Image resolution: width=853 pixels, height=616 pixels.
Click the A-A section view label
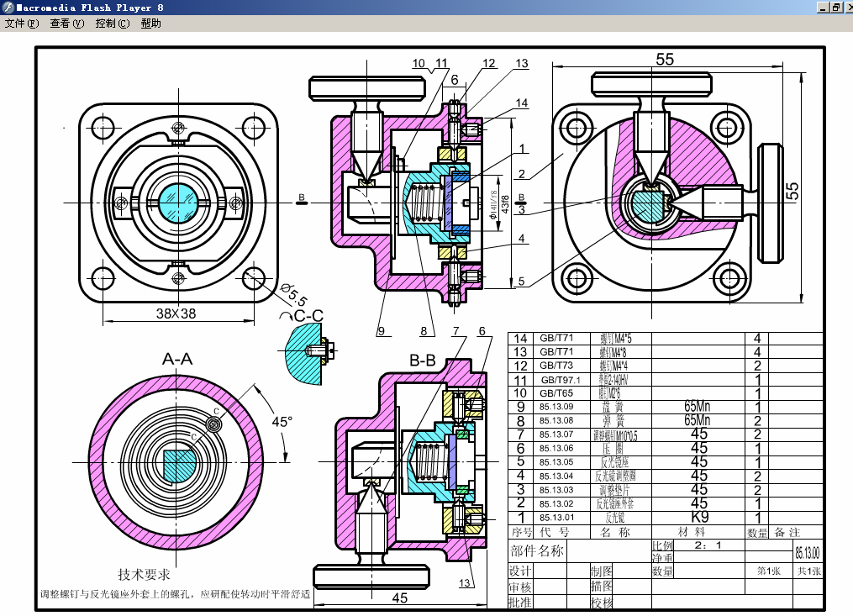click(177, 359)
